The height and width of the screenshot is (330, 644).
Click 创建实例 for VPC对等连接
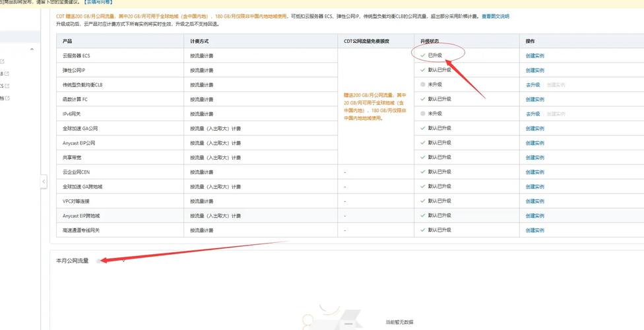[534, 201]
